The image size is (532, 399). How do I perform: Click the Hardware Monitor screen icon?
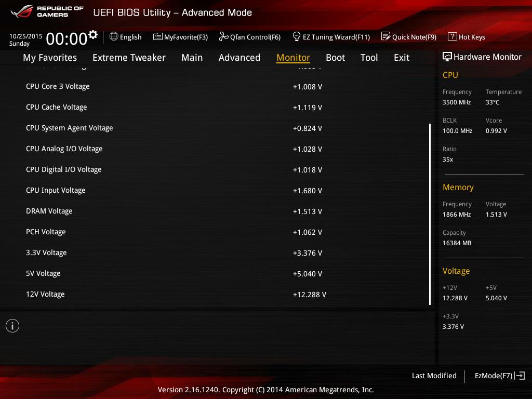(x=447, y=57)
